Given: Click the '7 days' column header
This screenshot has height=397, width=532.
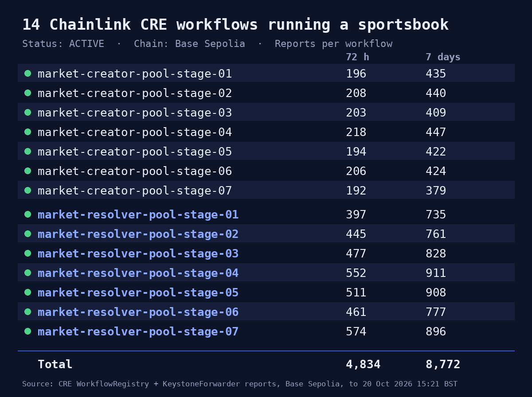Looking at the screenshot, I should coord(443,57).
